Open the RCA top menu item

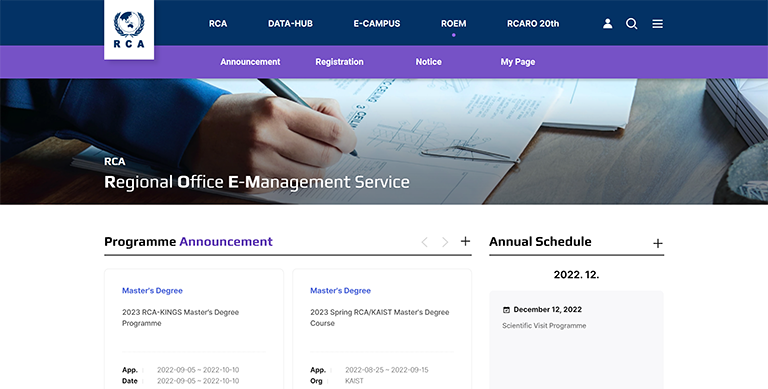218,24
